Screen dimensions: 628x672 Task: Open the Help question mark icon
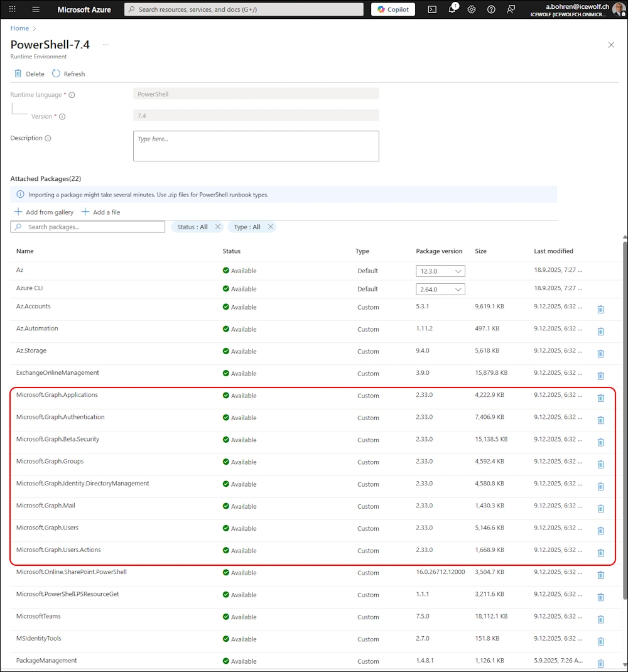pos(491,9)
